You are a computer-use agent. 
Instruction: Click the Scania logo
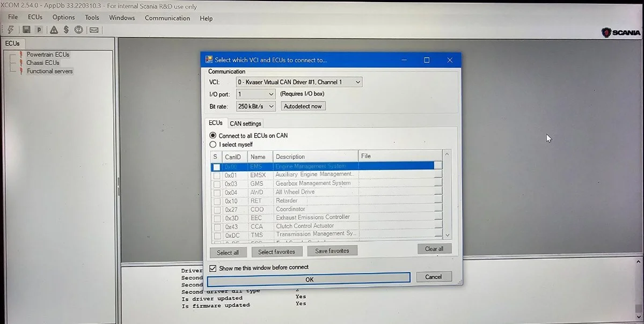[x=621, y=32]
